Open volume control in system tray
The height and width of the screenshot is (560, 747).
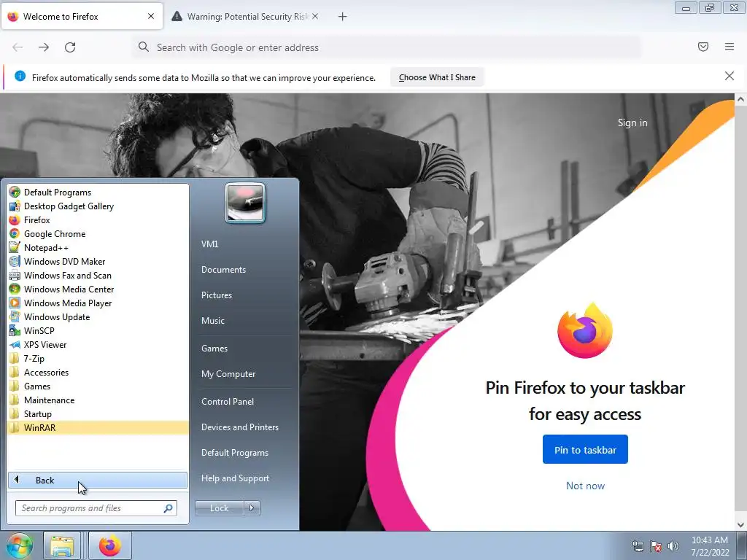pyautogui.click(x=673, y=546)
